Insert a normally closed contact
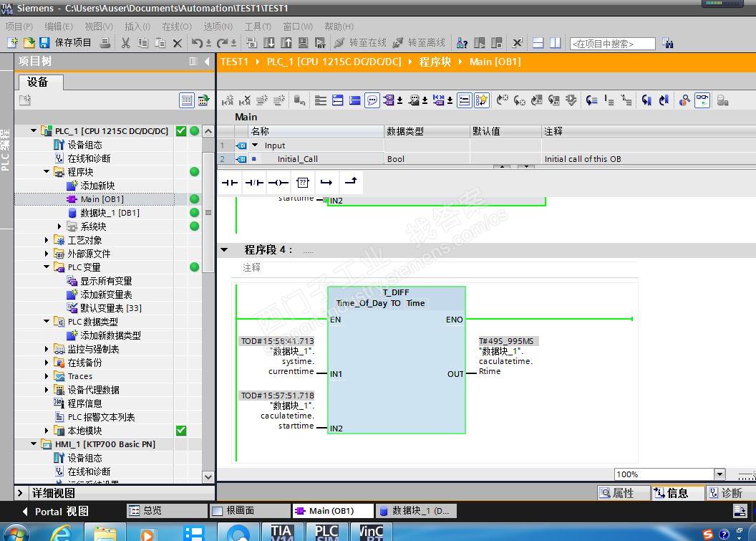 (254, 183)
